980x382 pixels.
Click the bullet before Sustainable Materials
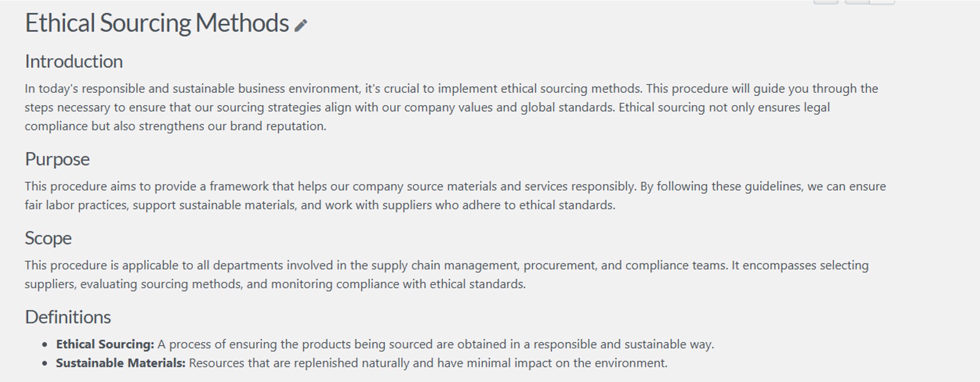click(45, 364)
